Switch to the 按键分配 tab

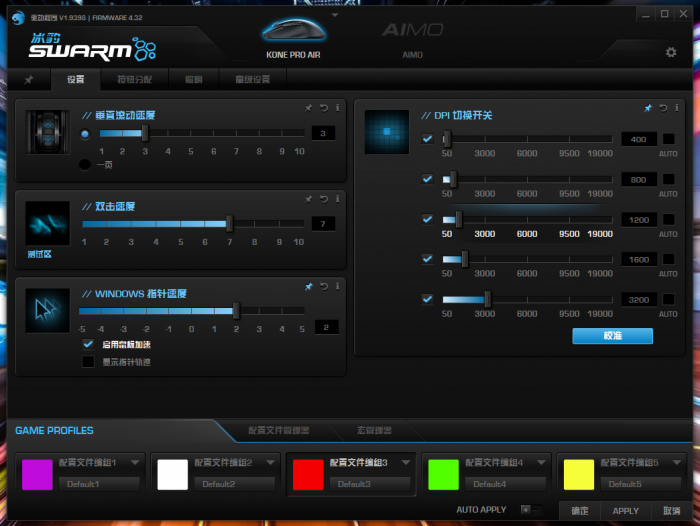point(133,79)
